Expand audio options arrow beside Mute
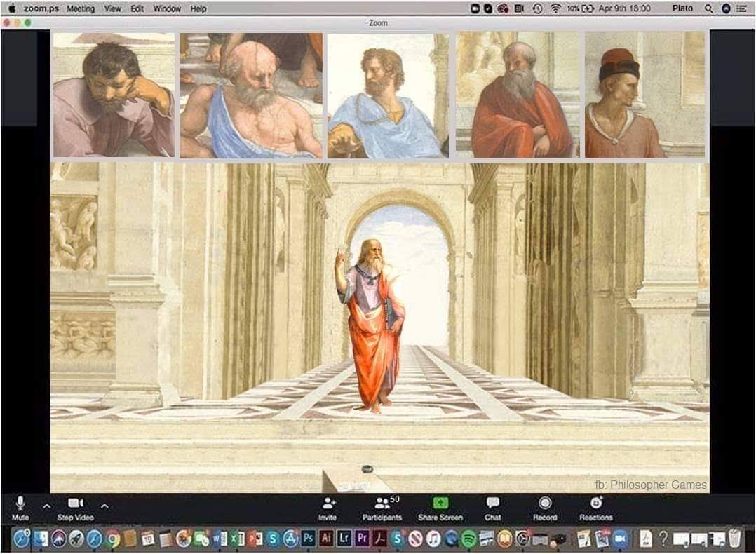The image size is (756, 554). tap(46, 506)
